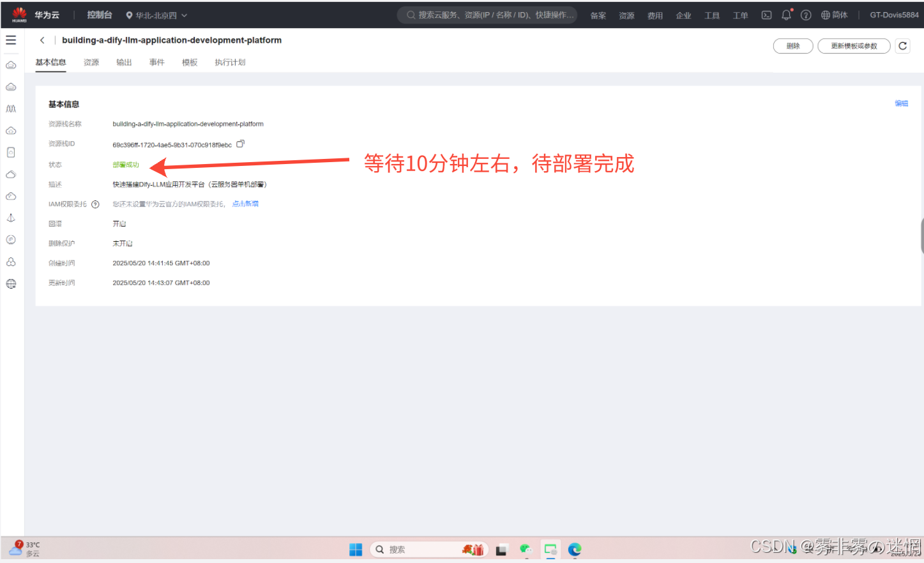Open Microsoft Edge from the taskbar
Viewport: 924px width, 563px height.
tap(575, 550)
